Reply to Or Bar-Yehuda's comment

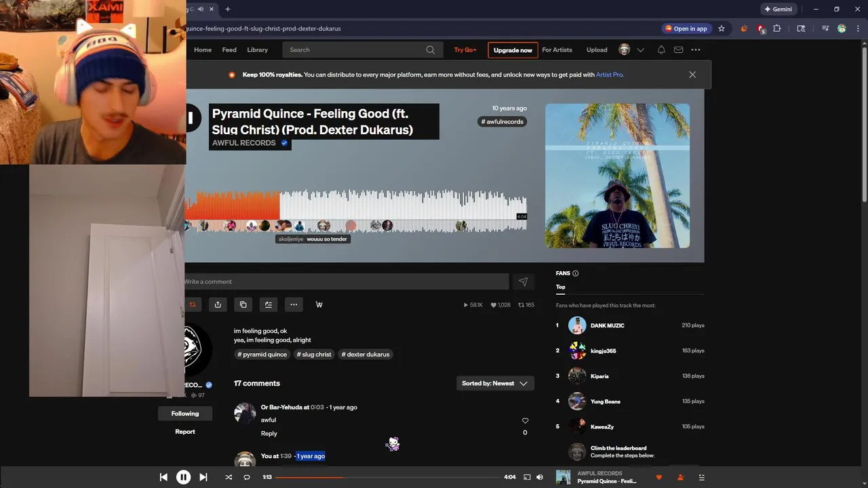click(269, 433)
